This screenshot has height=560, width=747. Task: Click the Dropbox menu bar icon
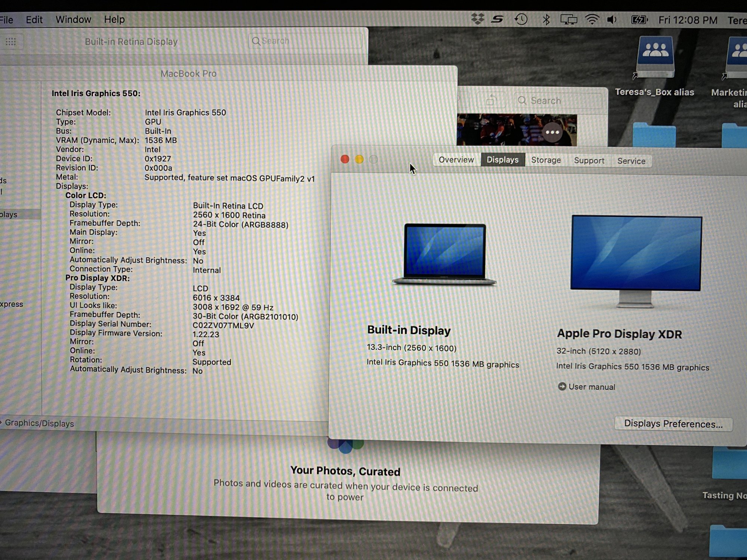tap(477, 19)
